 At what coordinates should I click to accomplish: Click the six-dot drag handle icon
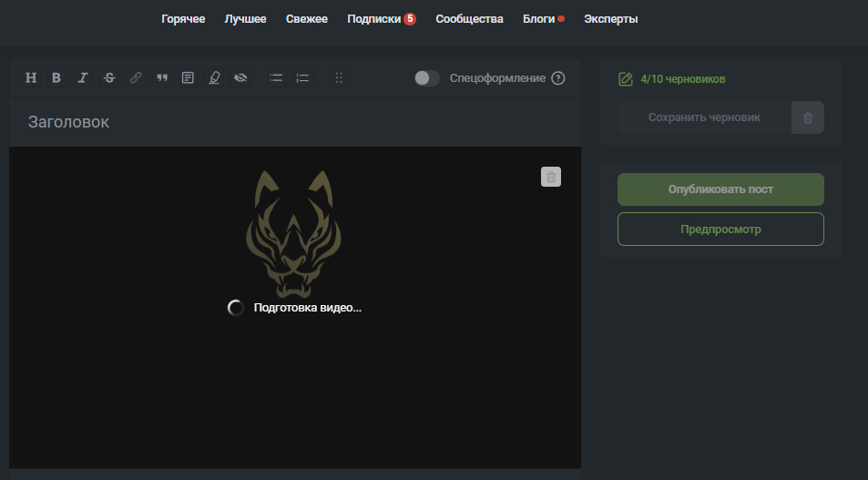coord(339,78)
